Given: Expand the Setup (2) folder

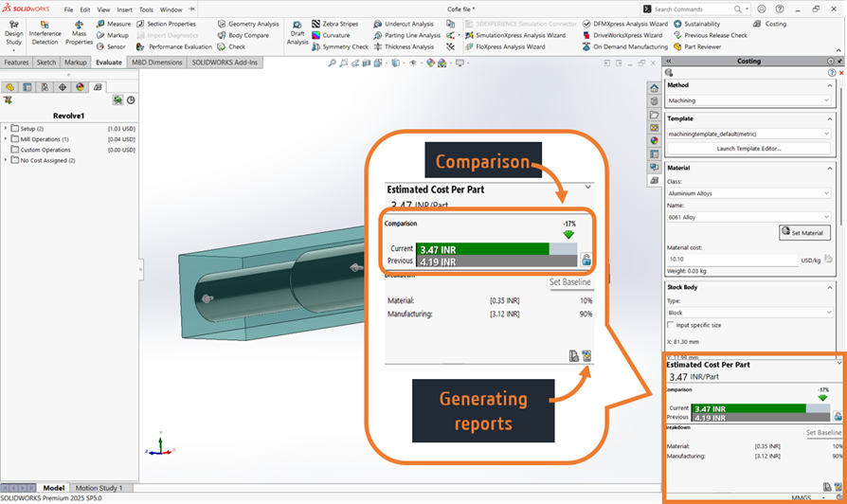Looking at the screenshot, I should point(6,129).
